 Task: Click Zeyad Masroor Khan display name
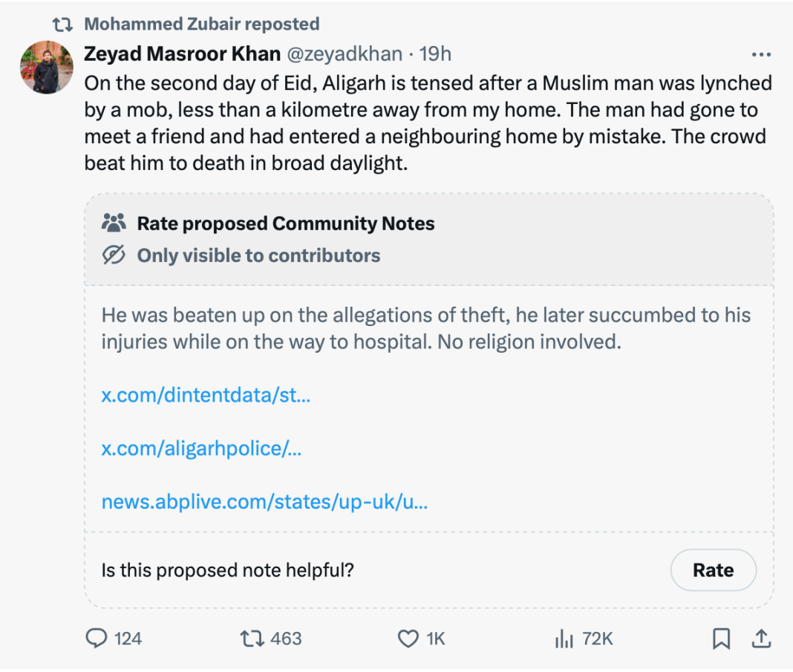tap(182, 53)
